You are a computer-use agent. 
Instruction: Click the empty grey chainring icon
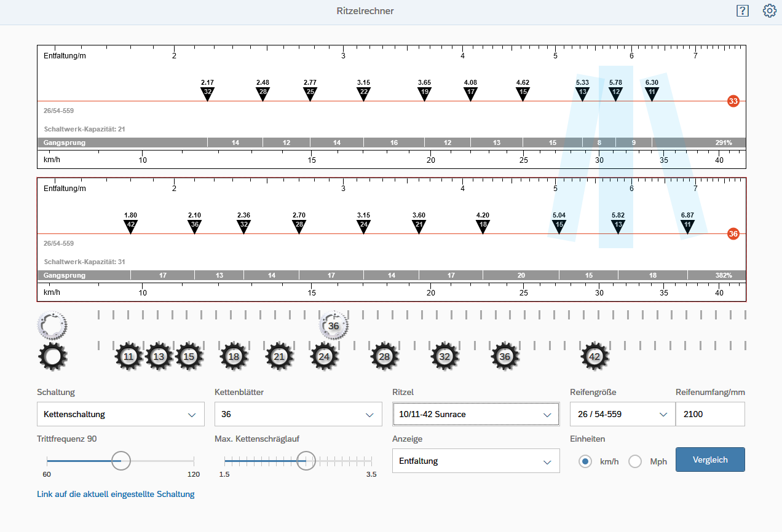click(53, 324)
